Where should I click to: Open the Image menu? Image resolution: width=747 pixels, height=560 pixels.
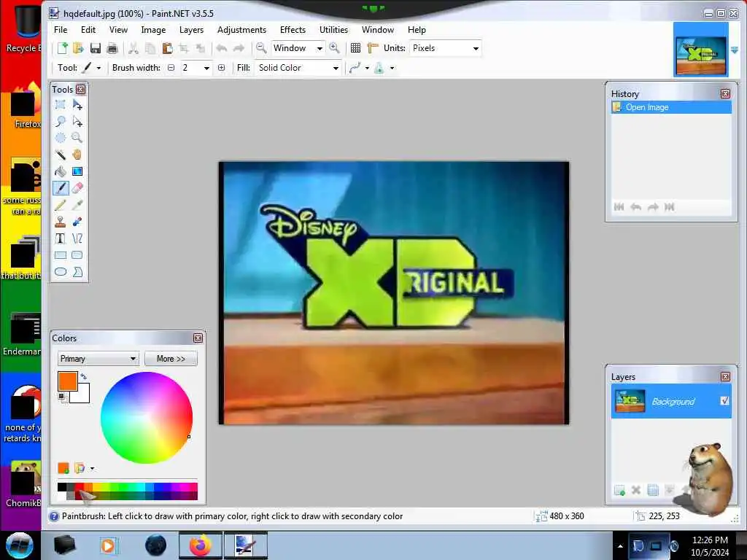[x=153, y=29]
